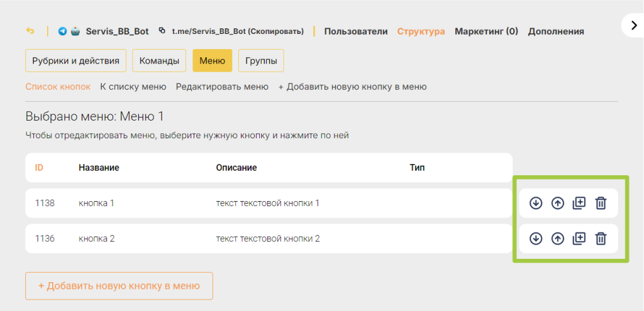Screen dimensions: 644x311
Task: Move кнопка 2 up with the arrow icon
Action: click(557, 238)
